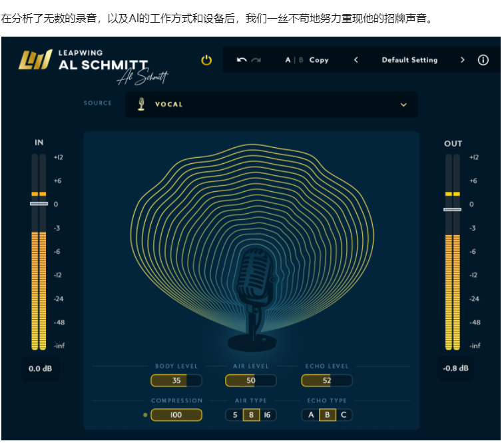The image size is (504, 443).
Task: Select Echo Type A
Action: [311, 415]
